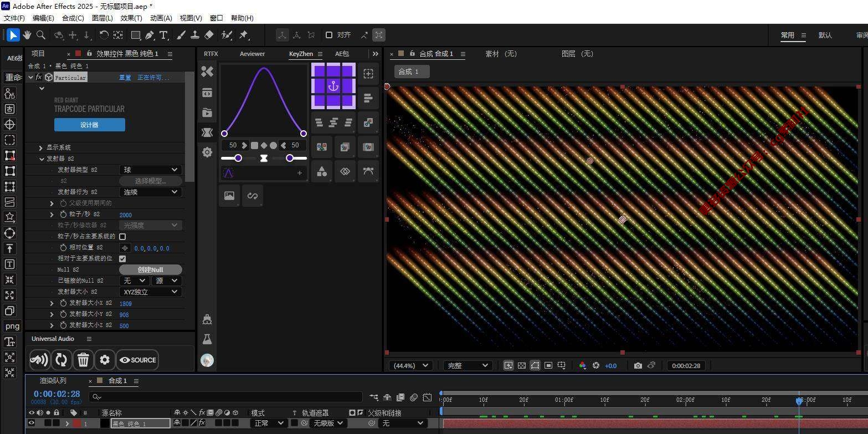Click the Universal Audio trash icon
Image resolution: width=868 pixels, height=434 pixels.
[83, 360]
